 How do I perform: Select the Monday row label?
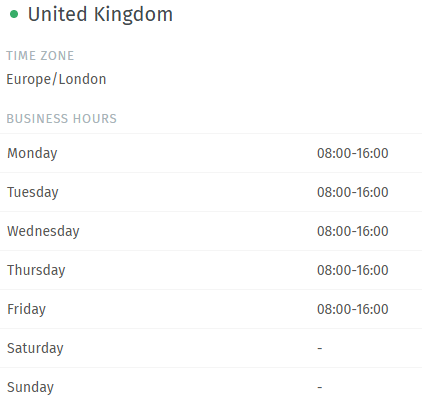point(32,154)
